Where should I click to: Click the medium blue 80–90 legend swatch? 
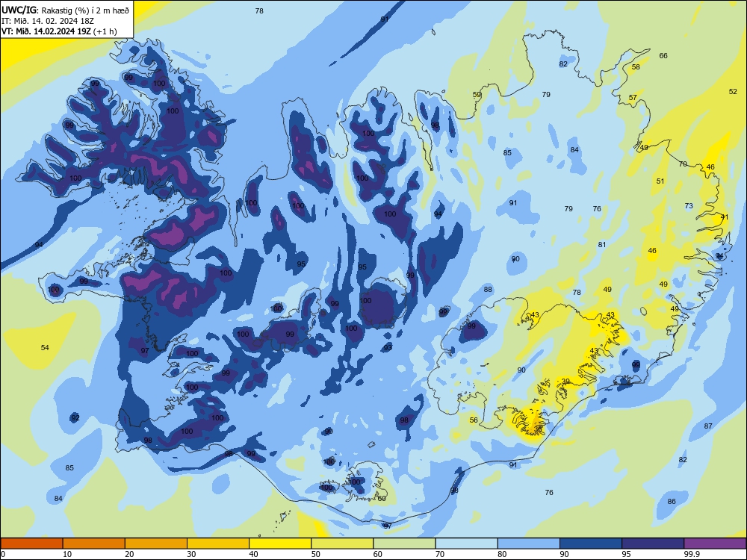click(529, 544)
